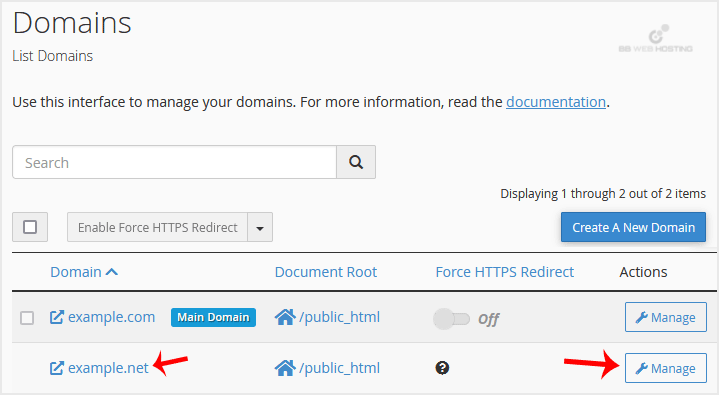Open example.com external link icon
719x395 pixels.
point(56,317)
